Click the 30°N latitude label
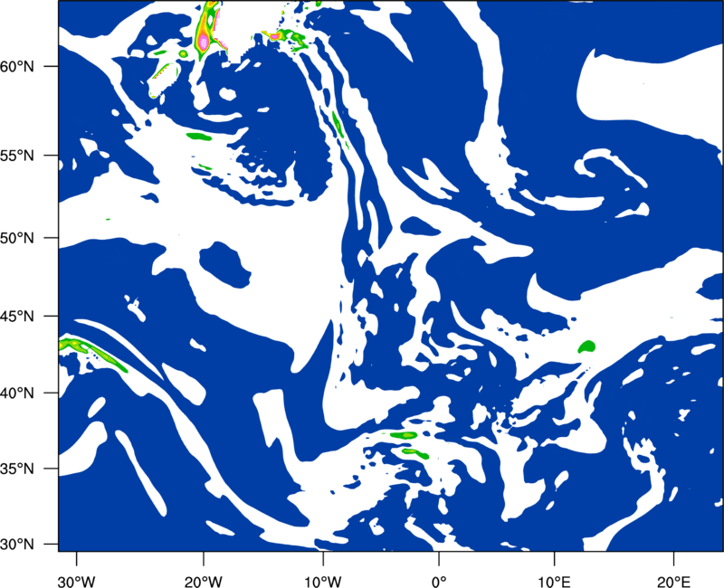The width and height of the screenshot is (724, 588). coord(17,545)
